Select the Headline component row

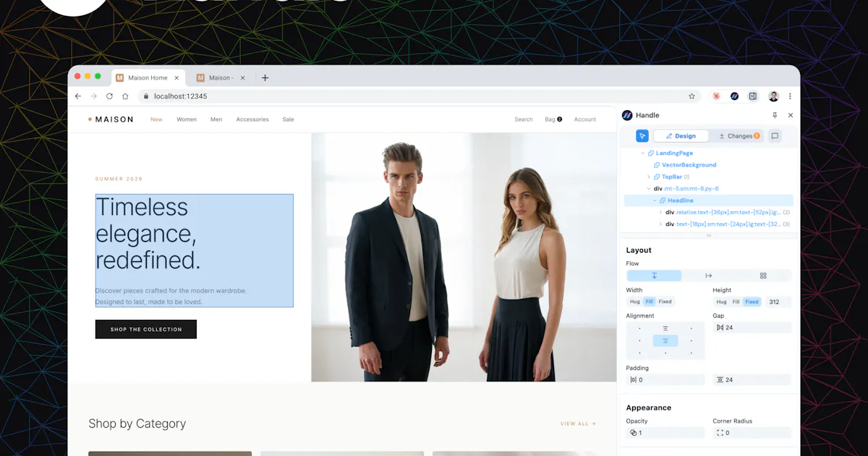(709, 200)
